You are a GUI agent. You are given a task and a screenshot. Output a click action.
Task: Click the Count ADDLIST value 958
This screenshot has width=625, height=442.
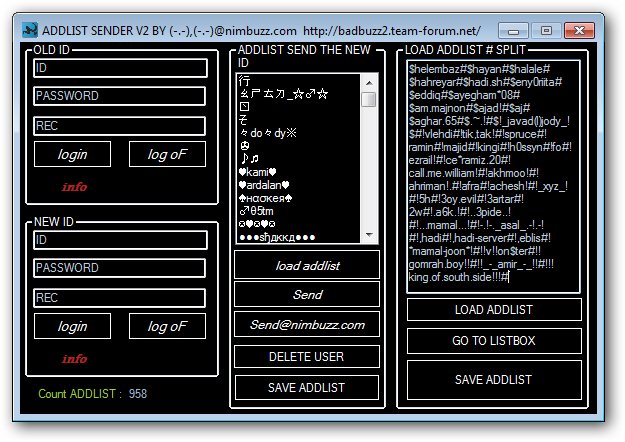(x=138, y=394)
